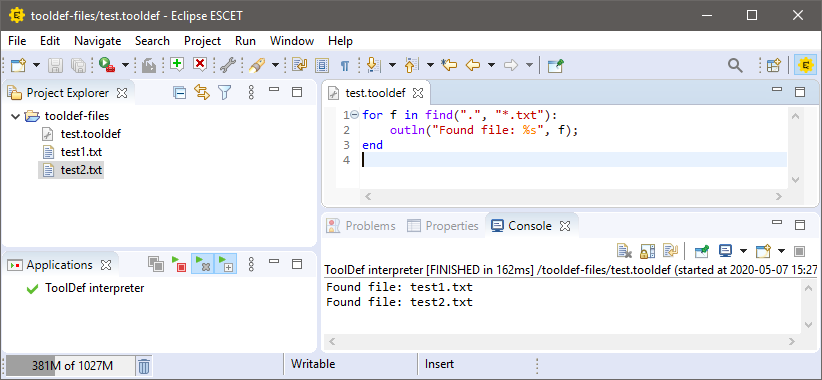Collapse All in Project Explorer

[180, 93]
